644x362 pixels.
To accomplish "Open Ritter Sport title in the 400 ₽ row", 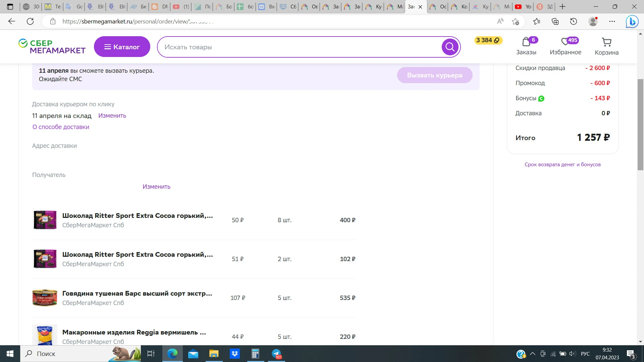I will [x=138, y=216].
